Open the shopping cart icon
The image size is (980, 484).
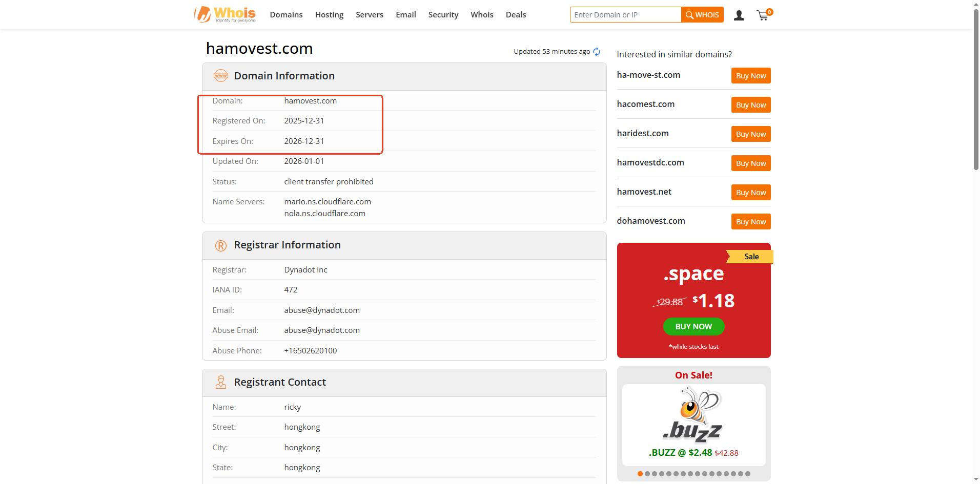pos(763,15)
